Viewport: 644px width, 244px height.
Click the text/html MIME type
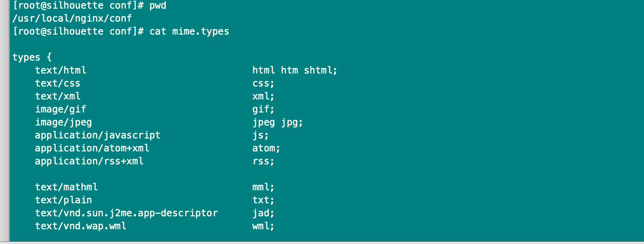61,70
